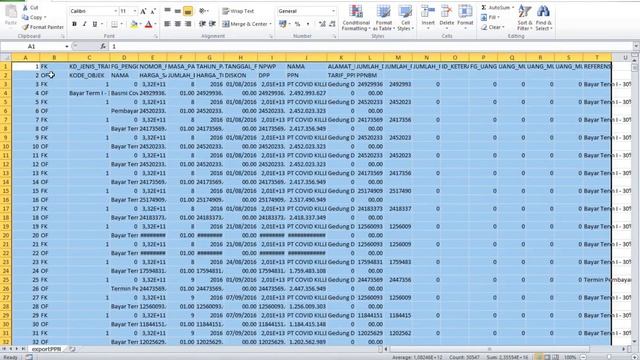Toggle Wrap Text
Image resolution: width=640 pixels, height=360 pixels.
[238, 11]
